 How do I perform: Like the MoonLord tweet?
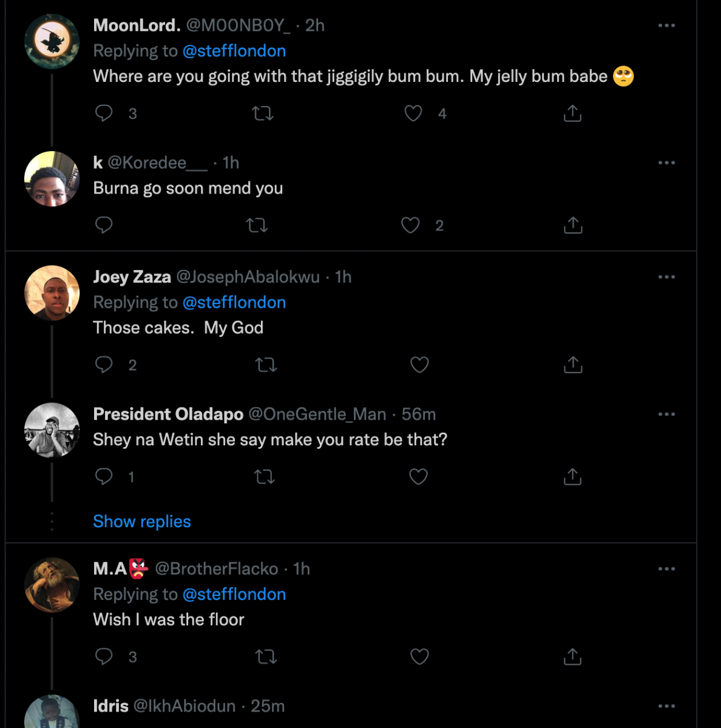[x=413, y=113]
